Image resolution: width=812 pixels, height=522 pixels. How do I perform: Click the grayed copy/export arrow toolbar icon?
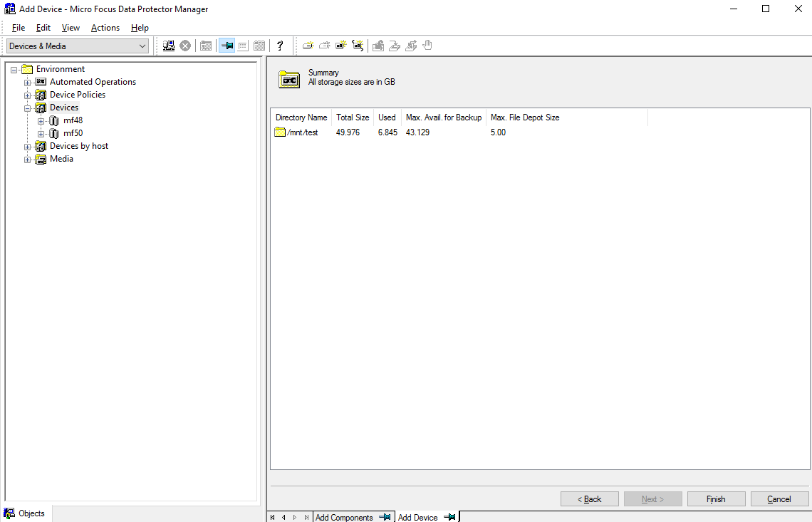point(411,46)
